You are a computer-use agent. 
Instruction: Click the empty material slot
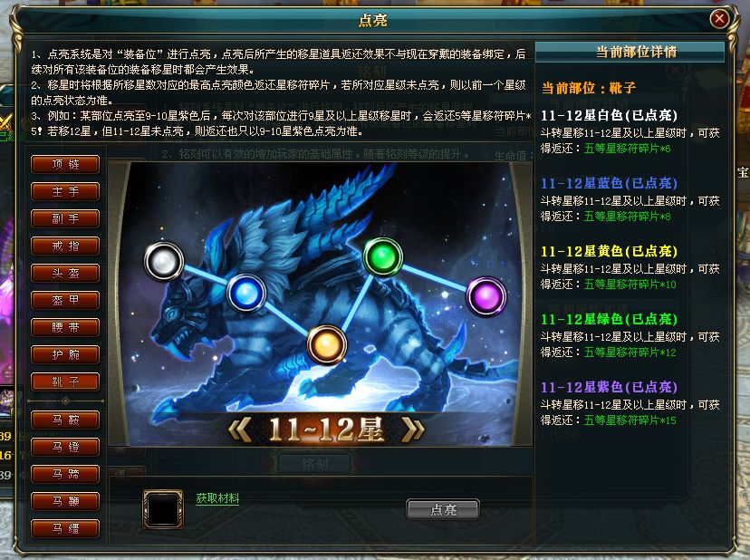163,509
